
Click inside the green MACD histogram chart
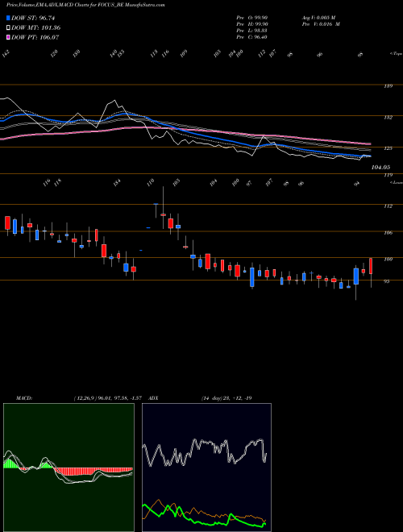pyautogui.click(x=69, y=467)
